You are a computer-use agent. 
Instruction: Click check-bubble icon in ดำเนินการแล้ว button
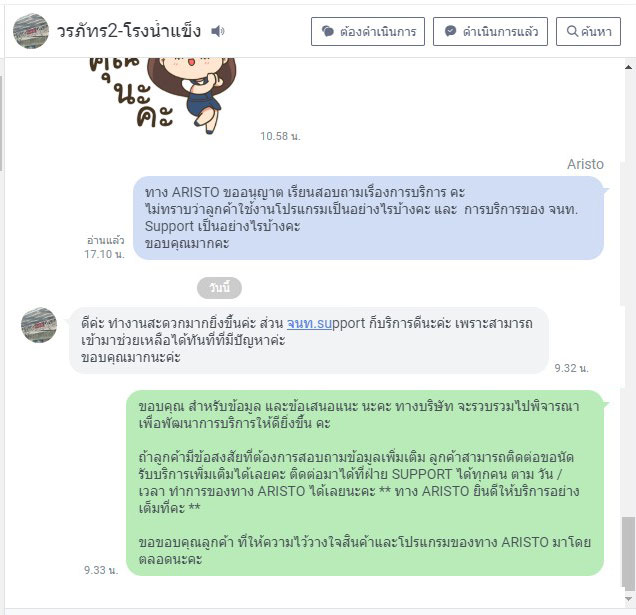coord(450,31)
